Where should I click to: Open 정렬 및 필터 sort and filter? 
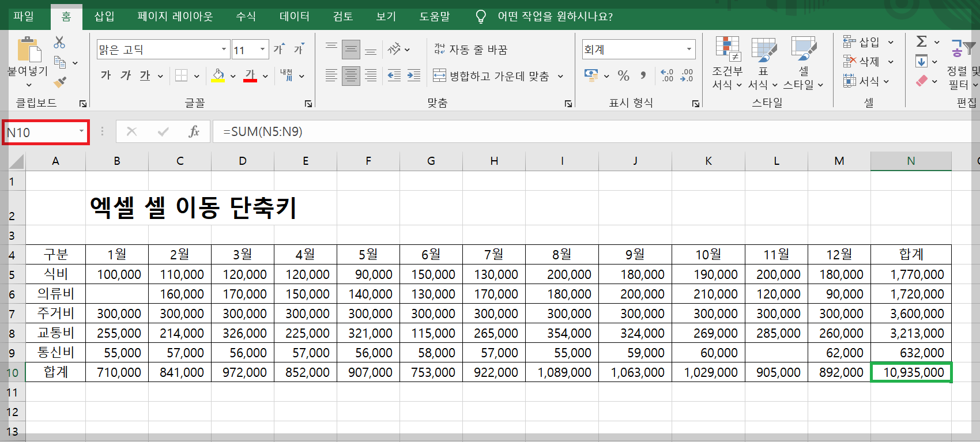[963, 63]
